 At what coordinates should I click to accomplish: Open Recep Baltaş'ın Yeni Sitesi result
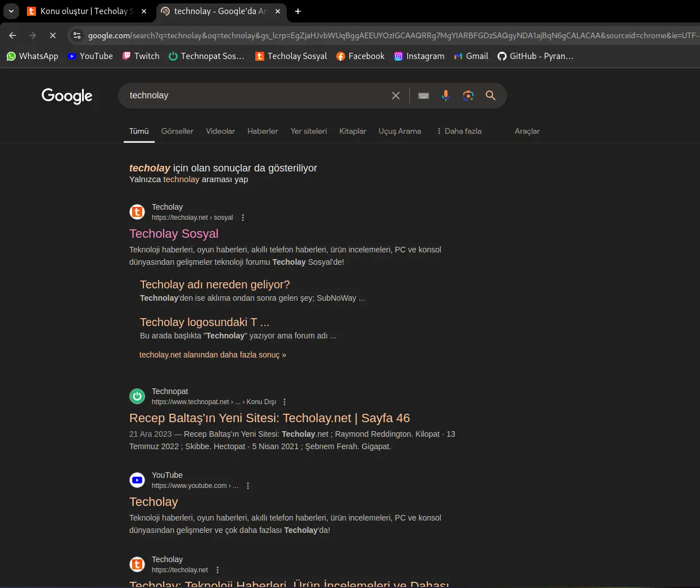coord(269,418)
